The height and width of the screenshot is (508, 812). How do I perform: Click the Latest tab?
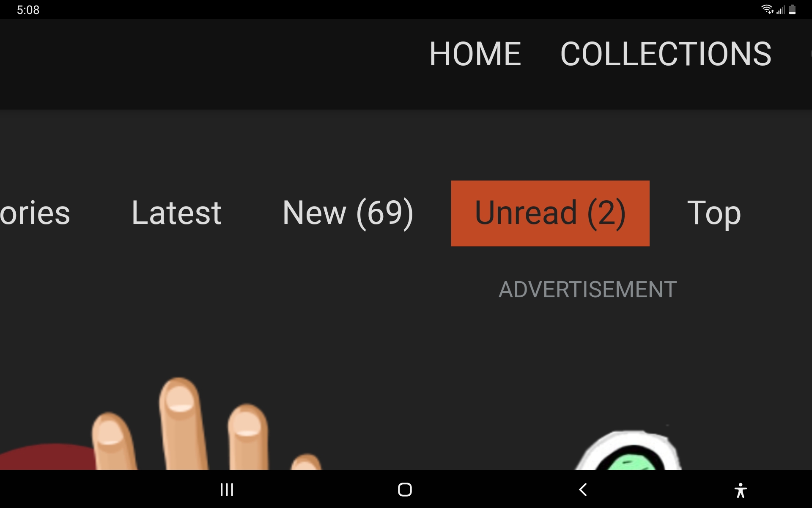[175, 212]
